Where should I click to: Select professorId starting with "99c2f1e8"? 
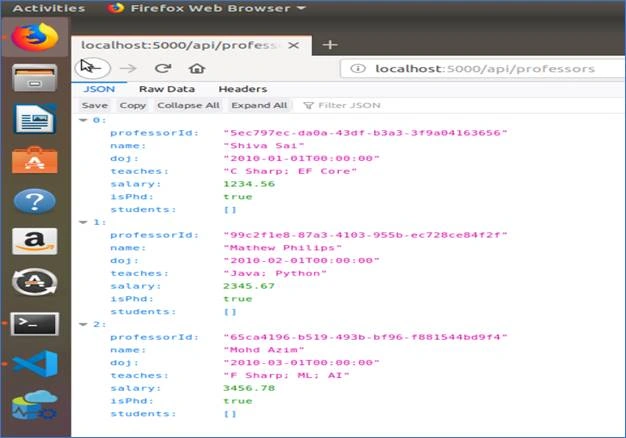(365, 235)
